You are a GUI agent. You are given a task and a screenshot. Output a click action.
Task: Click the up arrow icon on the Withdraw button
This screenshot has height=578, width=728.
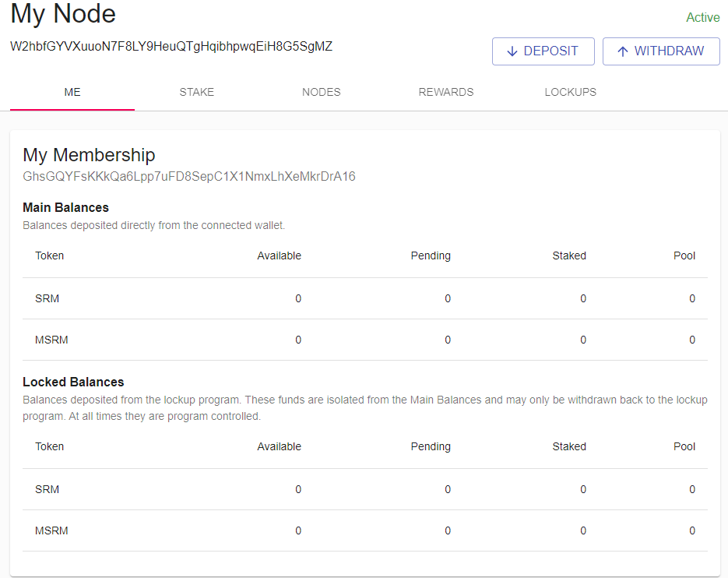point(623,51)
